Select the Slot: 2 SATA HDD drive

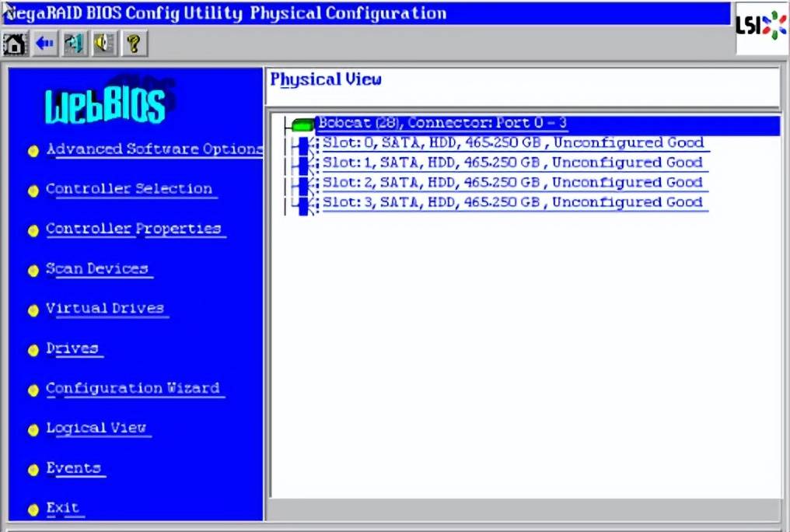pos(512,182)
